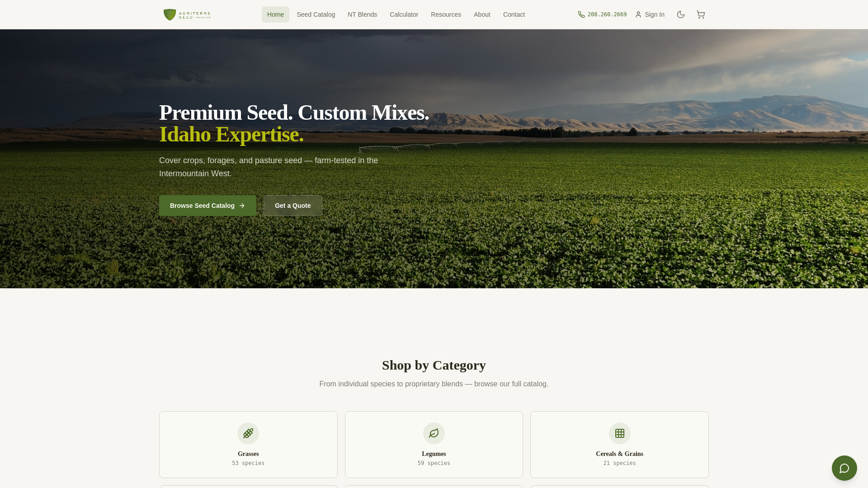The height and width of the screenshot is (488, 868).
Task: Open the Calculator page
Action: (404, 14)
